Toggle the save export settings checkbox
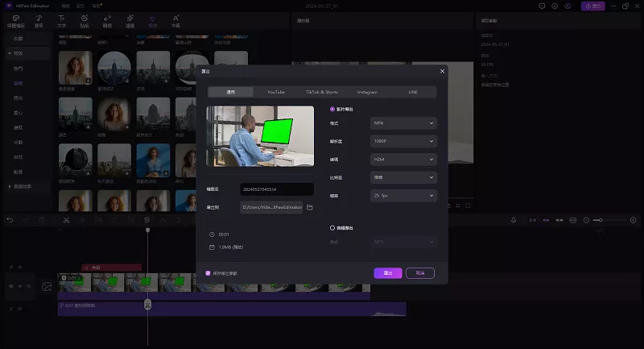Image resolution: width=644 pixels, height=349 pixels. tap(208, 273)
